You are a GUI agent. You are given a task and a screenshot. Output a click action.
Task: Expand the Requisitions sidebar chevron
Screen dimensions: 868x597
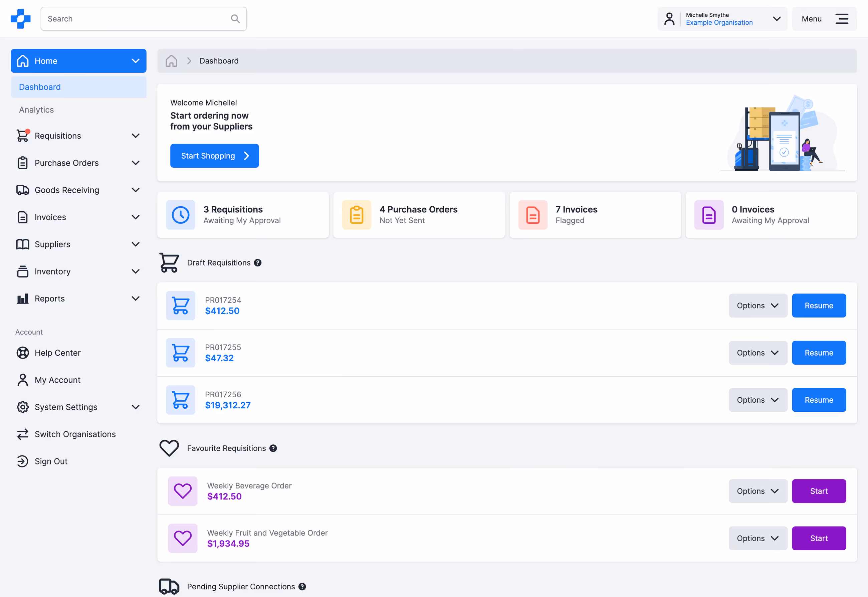click(136, 136)
